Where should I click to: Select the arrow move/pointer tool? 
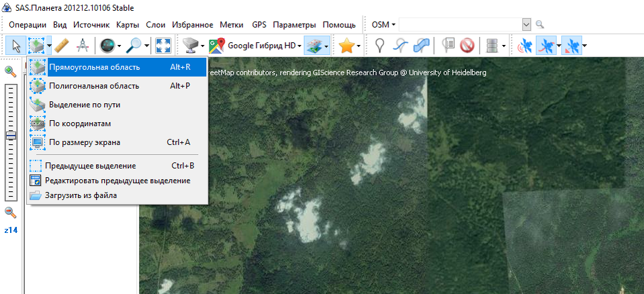coord(16,46)
